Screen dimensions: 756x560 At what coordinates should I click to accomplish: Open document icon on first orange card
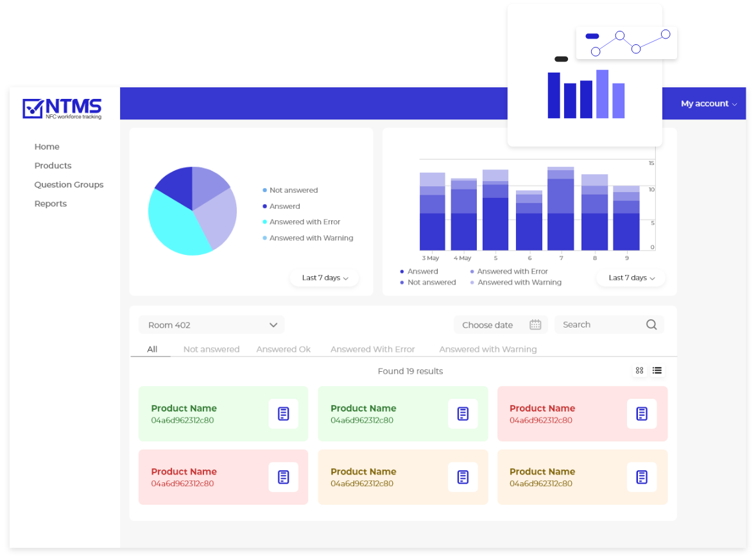(463, 477)
